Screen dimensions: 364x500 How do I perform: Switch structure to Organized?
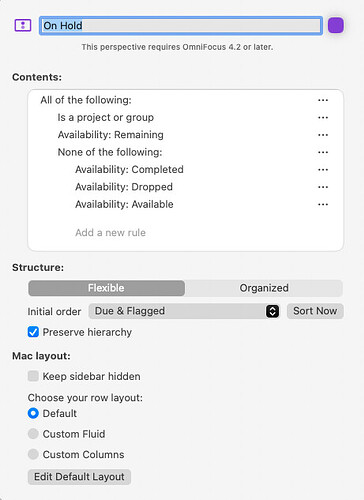(x=264, y=288)
